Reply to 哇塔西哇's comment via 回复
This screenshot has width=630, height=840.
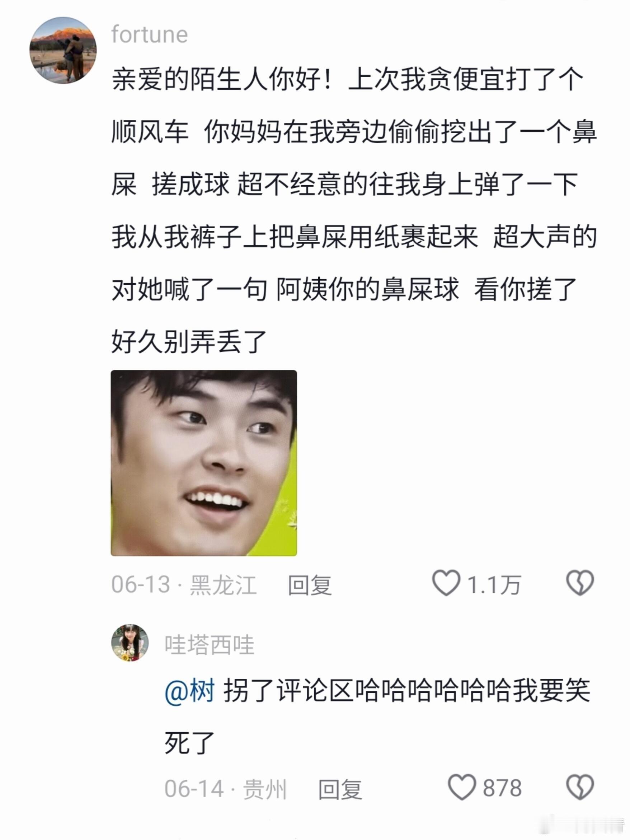[x=340, y=789]
